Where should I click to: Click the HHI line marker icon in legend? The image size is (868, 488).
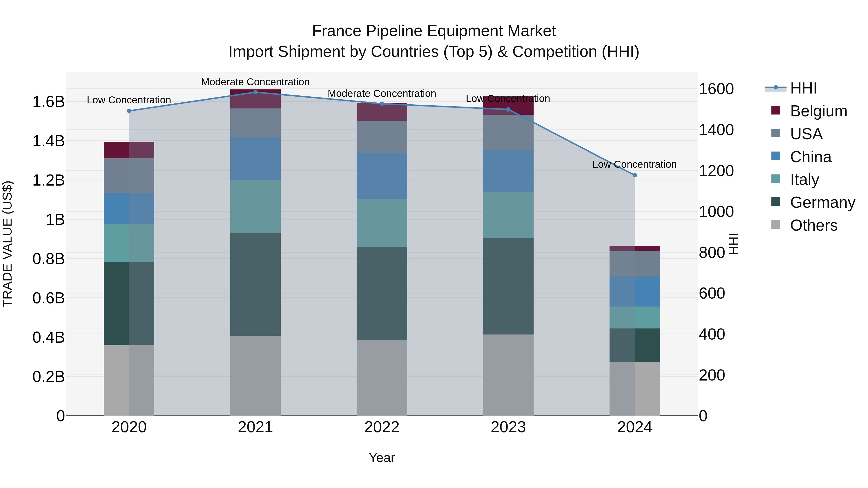click(775, 87)
